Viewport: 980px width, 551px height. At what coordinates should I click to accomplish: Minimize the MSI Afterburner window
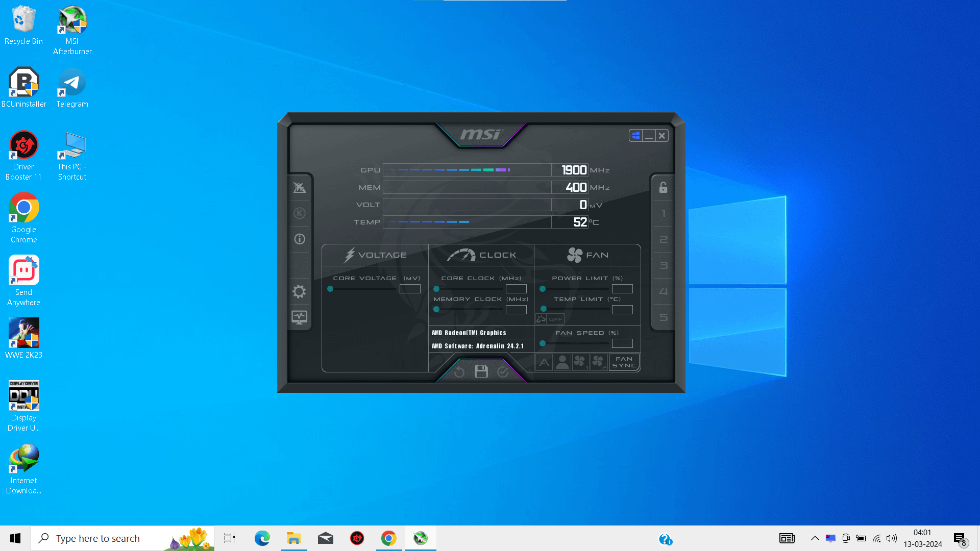tap(649, 136)
